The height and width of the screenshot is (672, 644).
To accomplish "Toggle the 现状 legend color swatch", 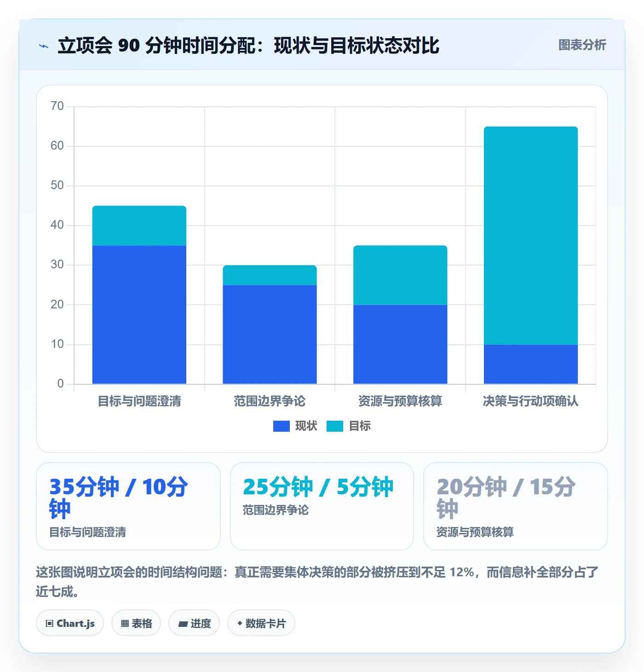I will pos(282,426).
